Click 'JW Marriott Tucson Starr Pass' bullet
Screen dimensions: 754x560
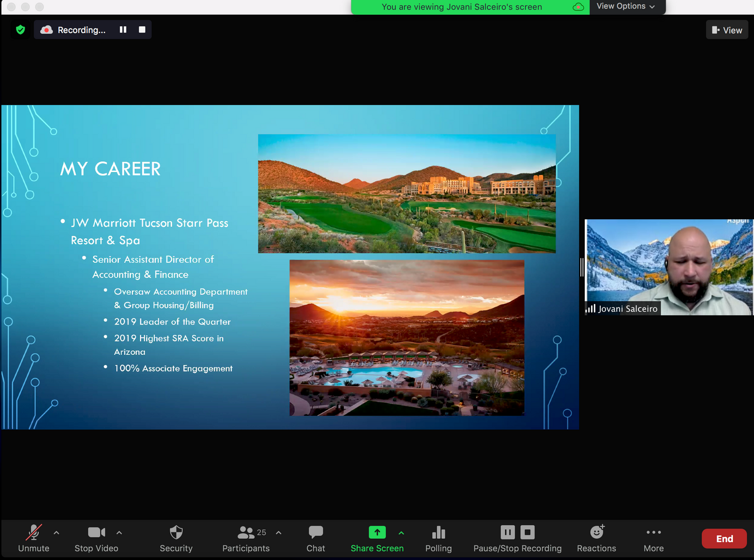150,223
